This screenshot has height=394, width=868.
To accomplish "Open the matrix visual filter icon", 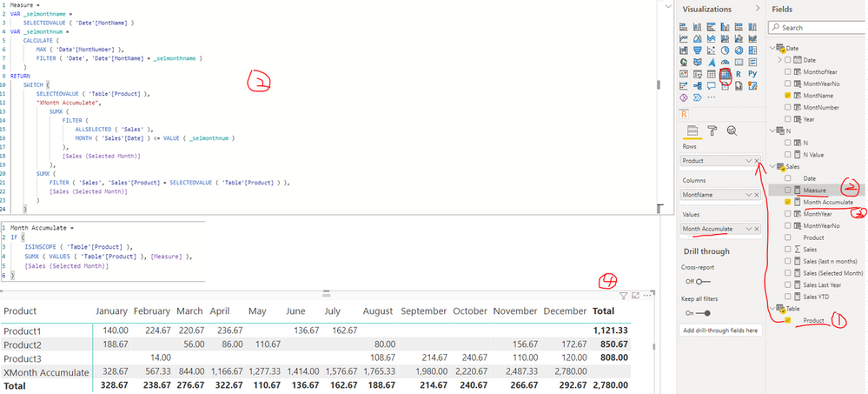I will (x=623, y=296).
